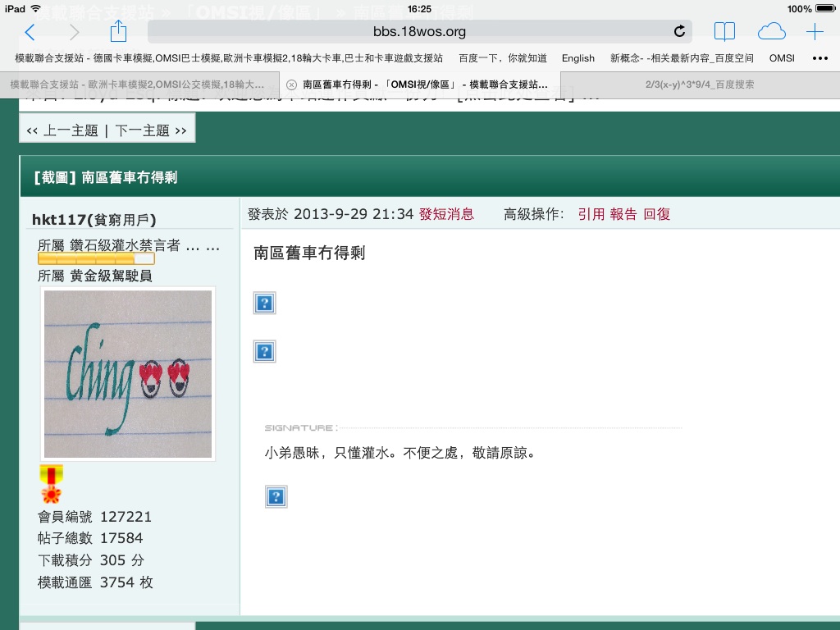Go to next topic 下一主題

click(150, 130)
